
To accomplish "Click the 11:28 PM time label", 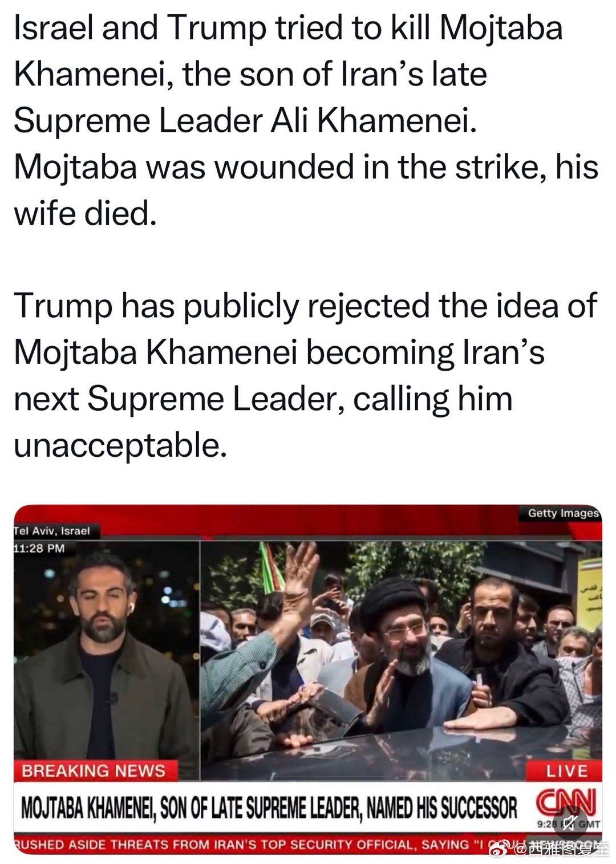I will click(x=40, y=549).
